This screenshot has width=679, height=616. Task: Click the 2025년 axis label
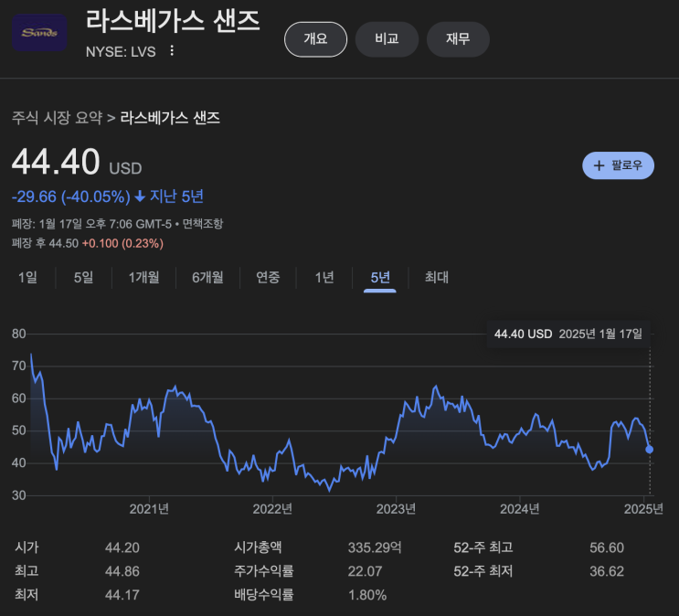[643, 508]
